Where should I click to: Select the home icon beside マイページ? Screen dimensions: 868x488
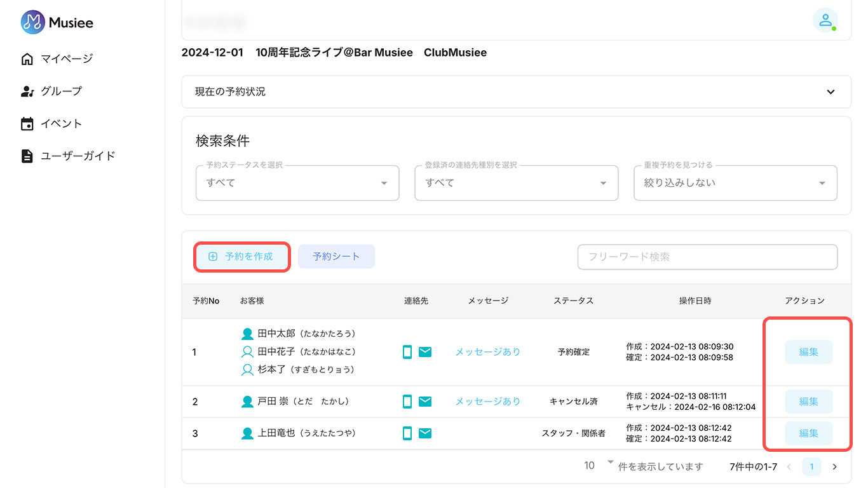tap(27, 58)
